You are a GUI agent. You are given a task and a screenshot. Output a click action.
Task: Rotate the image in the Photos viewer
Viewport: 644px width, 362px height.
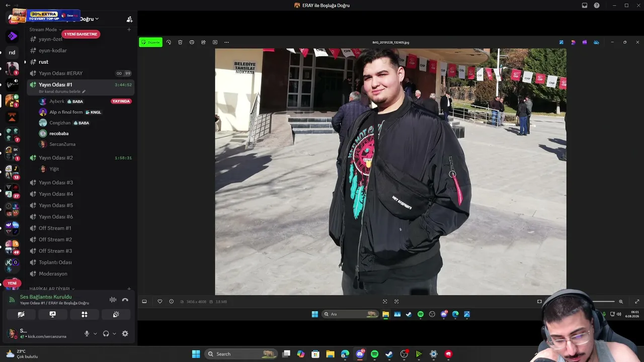click(169, 42)
